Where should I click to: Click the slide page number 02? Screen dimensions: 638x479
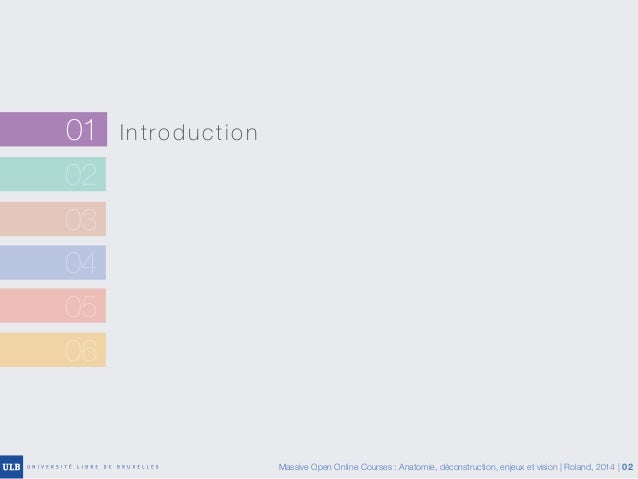[627, 467]
